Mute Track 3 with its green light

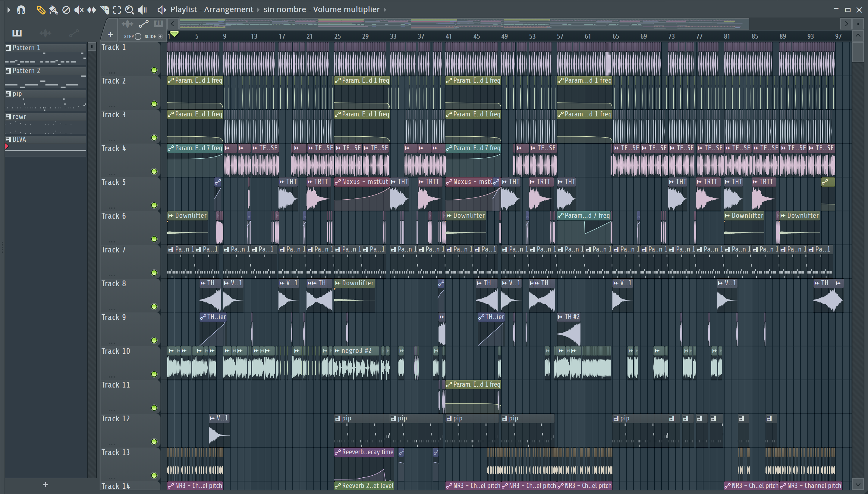click(154, 138)
